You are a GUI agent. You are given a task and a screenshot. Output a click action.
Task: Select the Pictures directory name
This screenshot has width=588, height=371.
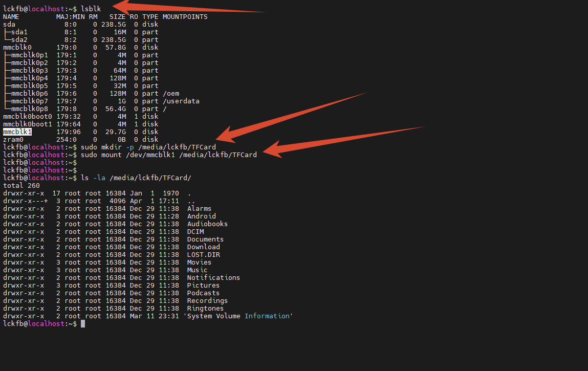tap(203, 285)
